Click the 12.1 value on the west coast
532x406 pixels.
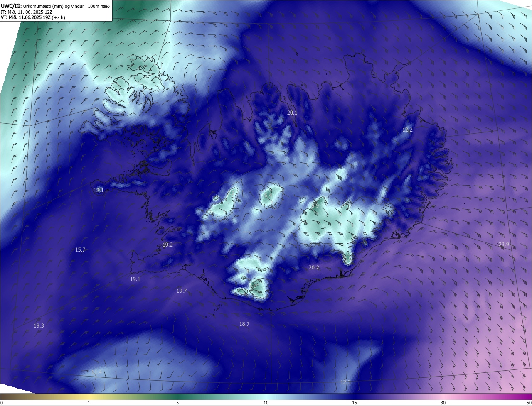point(99,191)
